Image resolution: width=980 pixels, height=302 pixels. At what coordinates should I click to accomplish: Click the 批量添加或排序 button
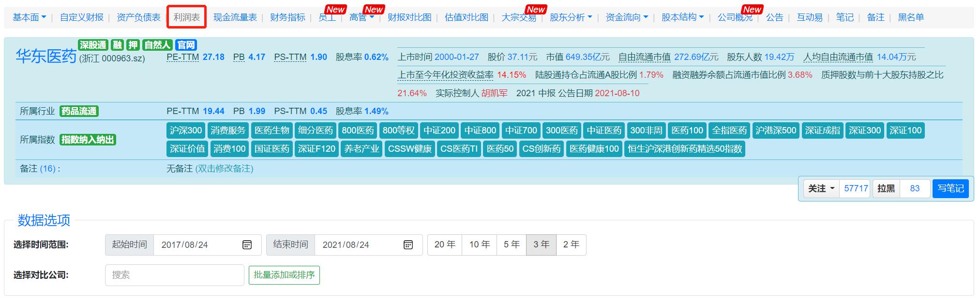(x=284, y=275)
